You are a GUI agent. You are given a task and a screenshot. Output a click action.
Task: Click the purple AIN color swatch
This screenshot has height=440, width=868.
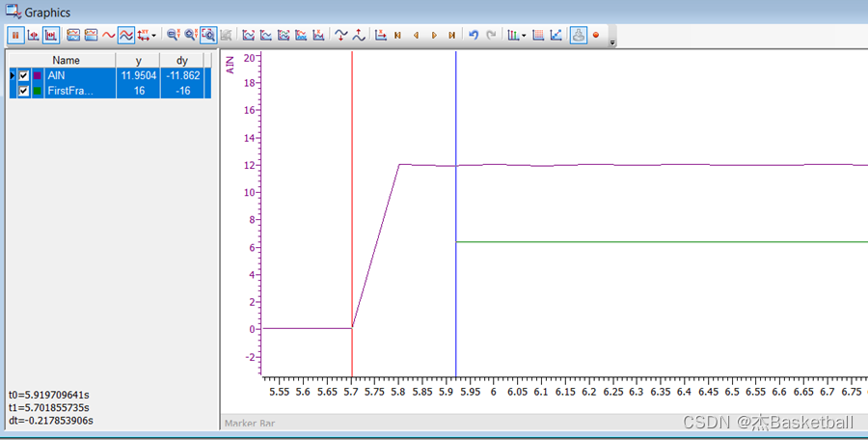click(38, 76)
